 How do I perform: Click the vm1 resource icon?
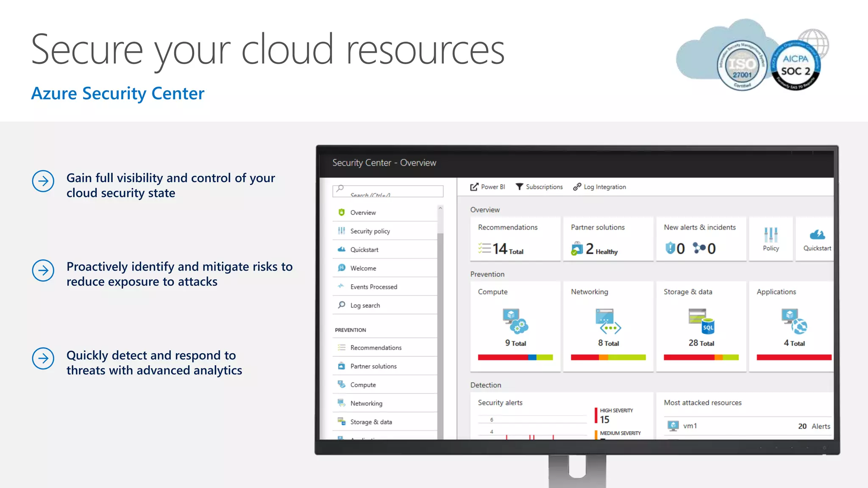pos(673,426)
